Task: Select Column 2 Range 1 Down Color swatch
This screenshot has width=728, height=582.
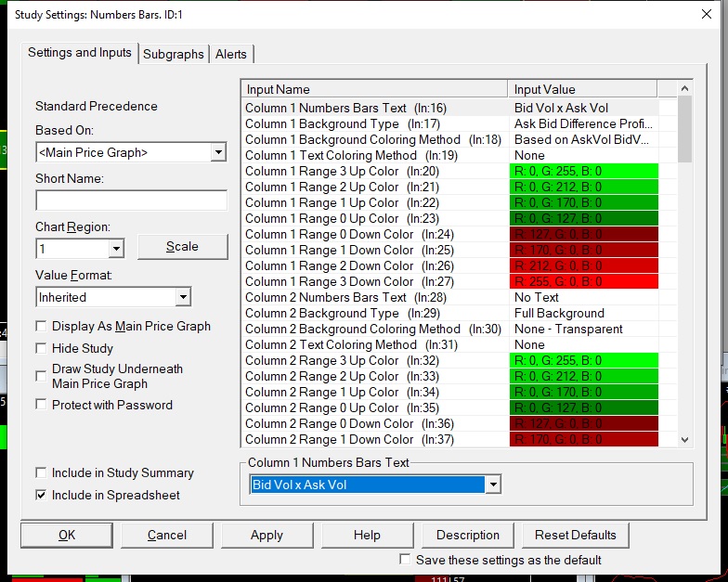Action: coord(583,440)
